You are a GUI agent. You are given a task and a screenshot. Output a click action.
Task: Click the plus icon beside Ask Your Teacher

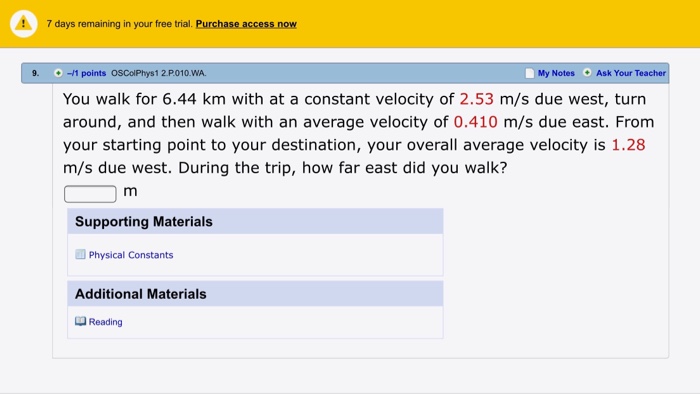pos(587,73)
